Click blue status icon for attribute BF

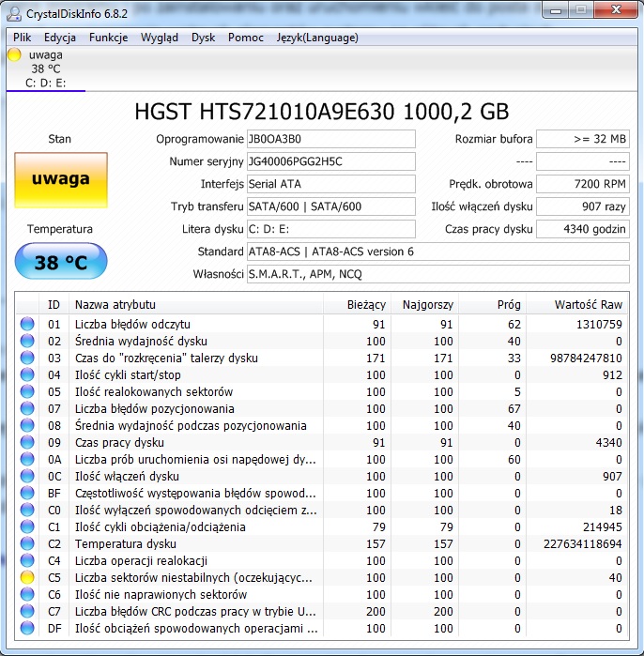(x=27, y=493)
